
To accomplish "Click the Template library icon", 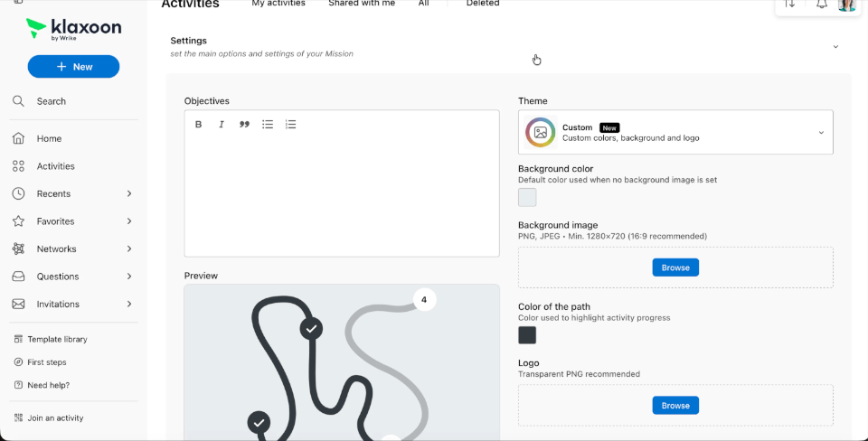I will pyautogui.click(x=18, y=339).
